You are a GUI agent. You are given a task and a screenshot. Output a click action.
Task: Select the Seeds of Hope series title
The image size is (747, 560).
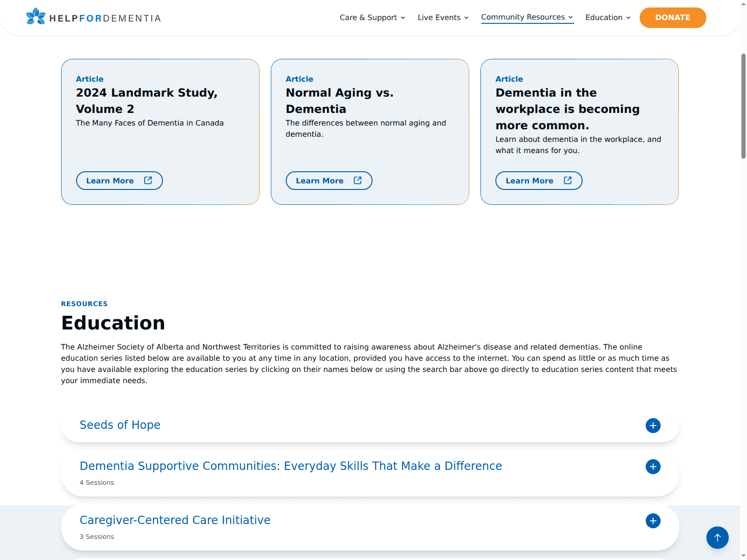click(x=120, y=425)
